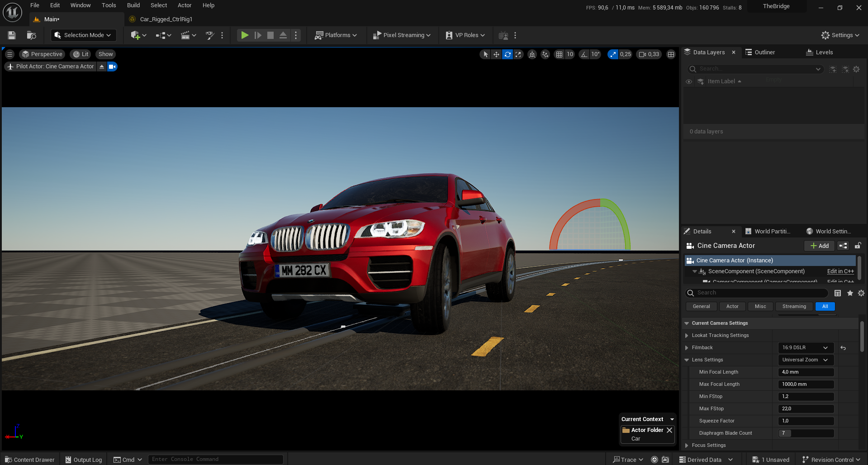
Task: Toggle camera view for piloted actor
Action: pos(112,66)
